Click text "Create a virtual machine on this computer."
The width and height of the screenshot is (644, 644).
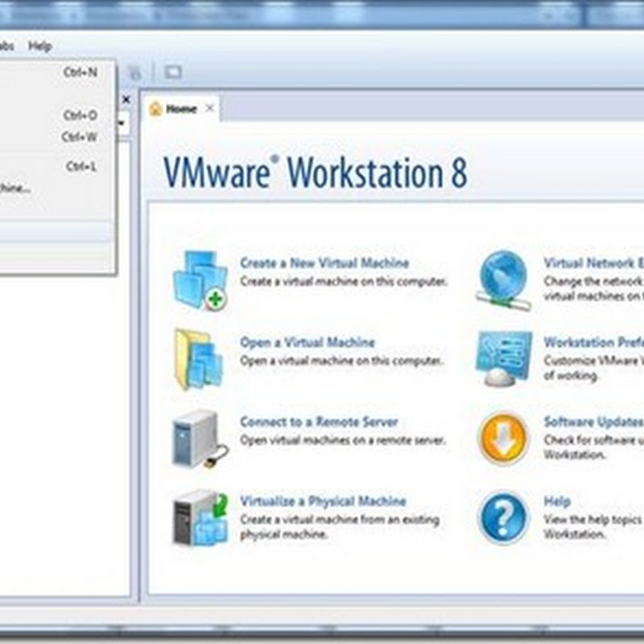click(344, 281)
